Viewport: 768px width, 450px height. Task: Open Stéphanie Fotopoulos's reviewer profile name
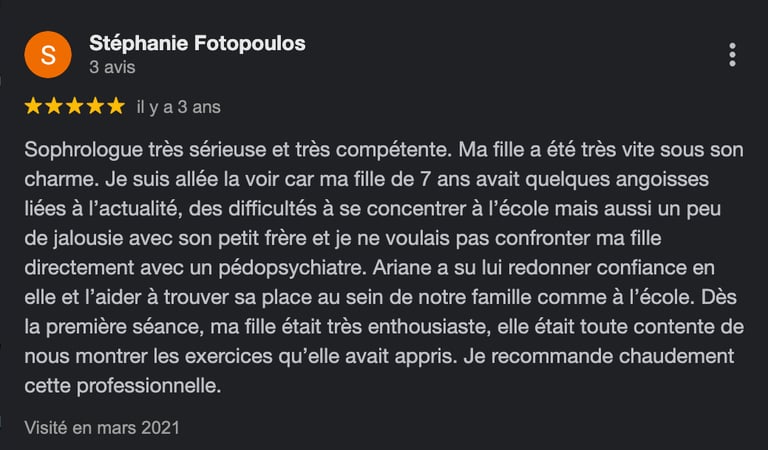(197, 44)
